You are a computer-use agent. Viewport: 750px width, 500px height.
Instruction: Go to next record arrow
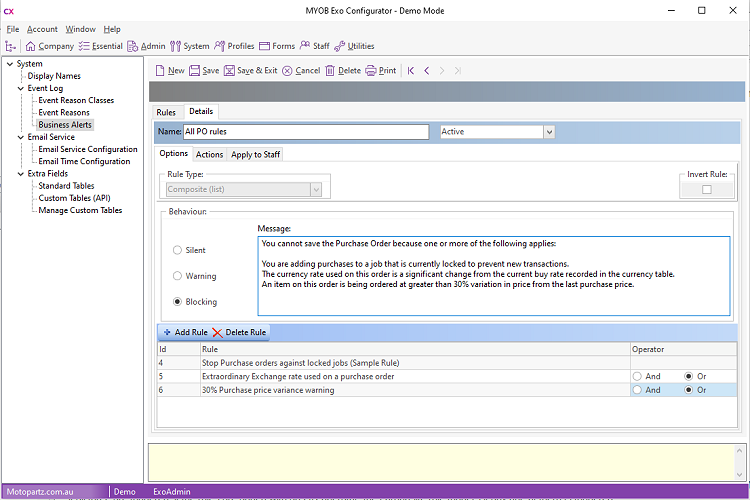pyautogui.click(x=442, y=71)
